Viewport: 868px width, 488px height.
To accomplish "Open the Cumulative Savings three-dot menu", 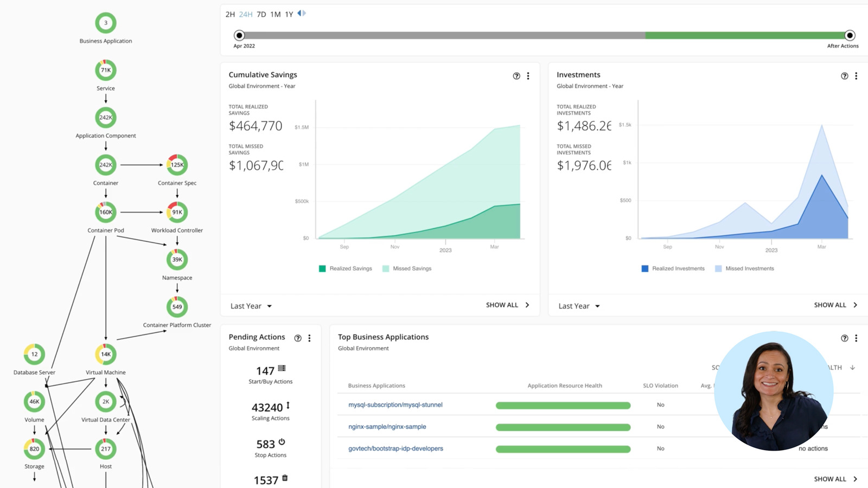I will 528,76.
